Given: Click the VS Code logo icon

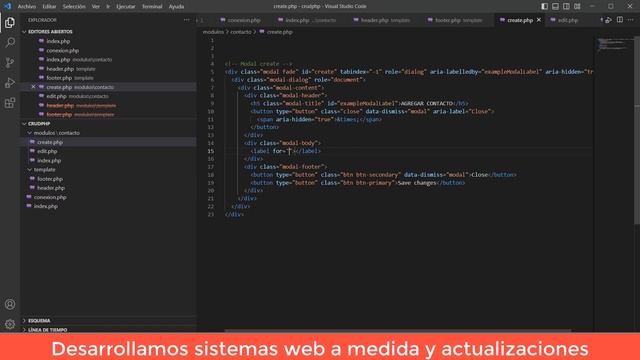Looking at the screenshot, I should point(8,6).
